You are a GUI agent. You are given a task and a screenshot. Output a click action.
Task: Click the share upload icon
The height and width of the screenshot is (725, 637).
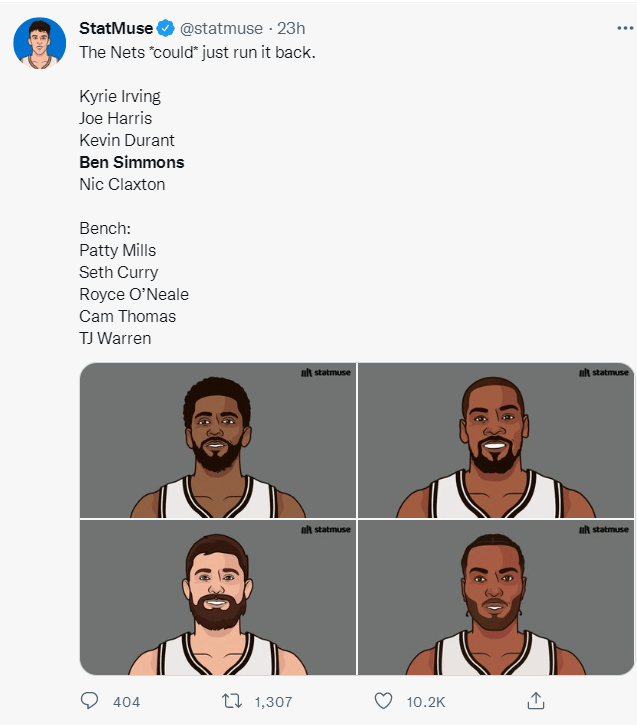click(536, 701)
